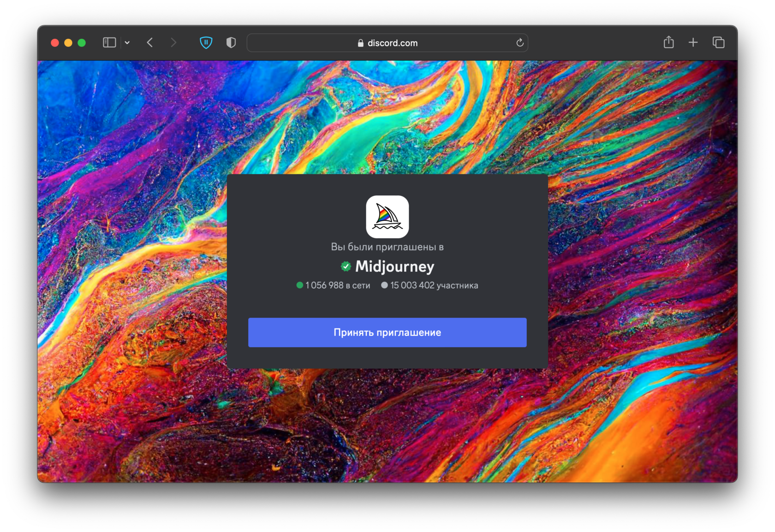Click the green online status dot
The width and height of the screenshot is (775, 532).
pos(300,285)
